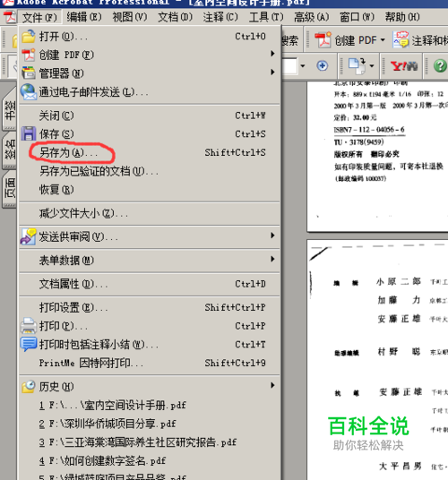Open the 创建 PDF toolbar dropdown arrow
This screenshot has width=448, height=480.
tap(383, 40)
